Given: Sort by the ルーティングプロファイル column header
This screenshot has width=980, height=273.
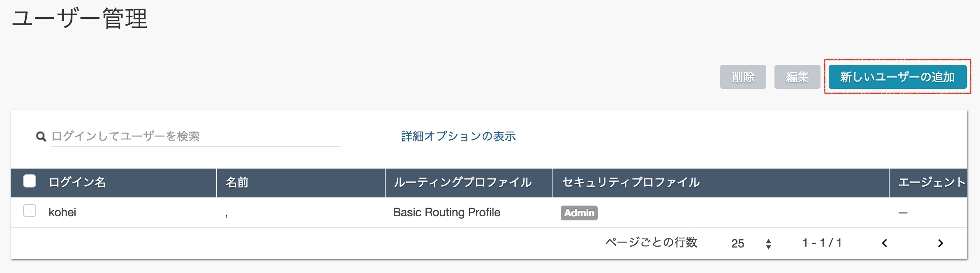Looking at the screenshot, I should (x=462, y=182).
